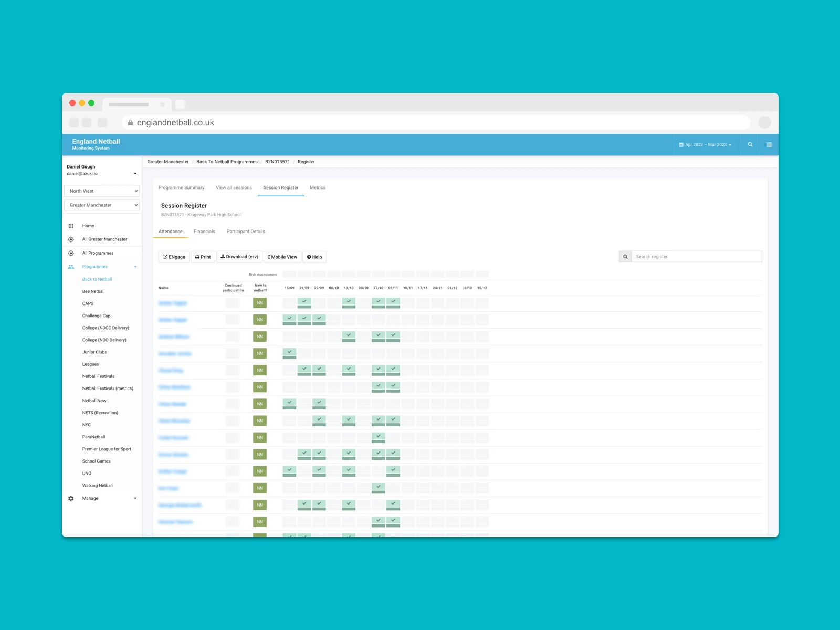840x630 pixels.
Task: Untick first row attendance on 22/09
Action: click(304, 303)
